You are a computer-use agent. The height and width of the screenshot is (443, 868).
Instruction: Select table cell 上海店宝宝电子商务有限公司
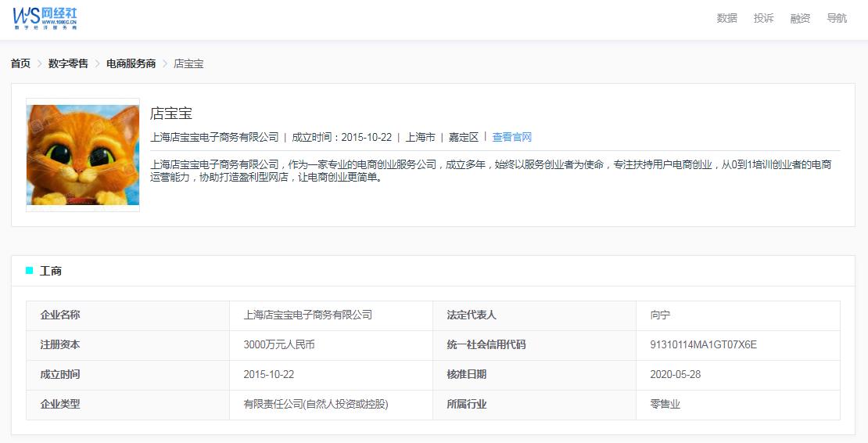[x=331, y=315]
